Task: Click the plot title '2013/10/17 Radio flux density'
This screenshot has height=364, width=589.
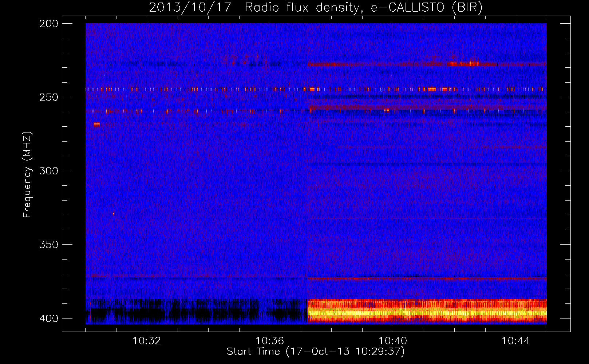Action: (316, 7)
